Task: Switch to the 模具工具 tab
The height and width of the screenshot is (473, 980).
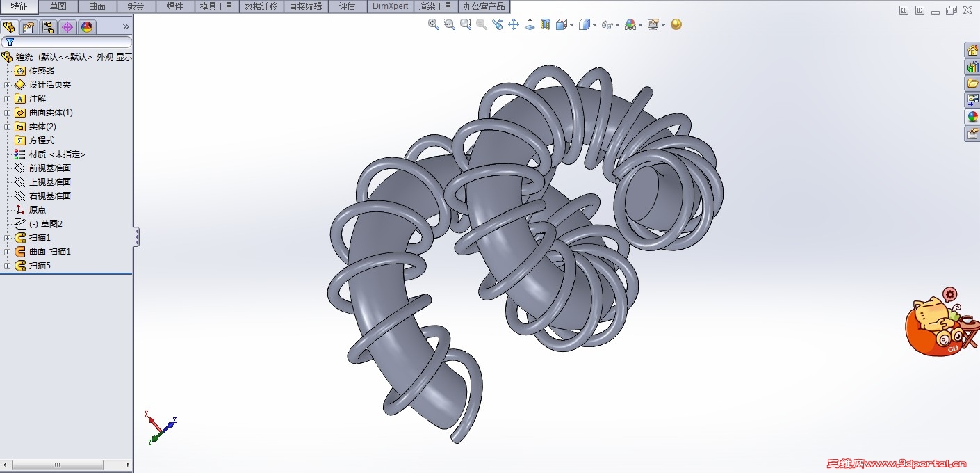Action: tap(217, 6)
